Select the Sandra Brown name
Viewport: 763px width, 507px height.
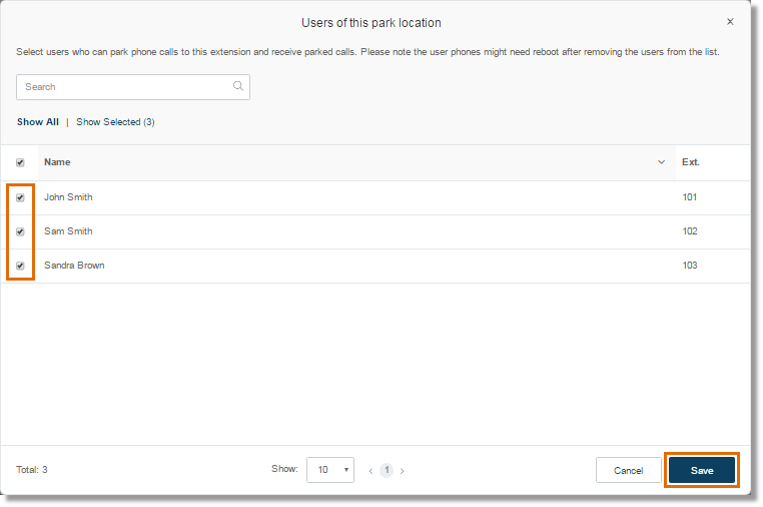(x=74, y=265)
